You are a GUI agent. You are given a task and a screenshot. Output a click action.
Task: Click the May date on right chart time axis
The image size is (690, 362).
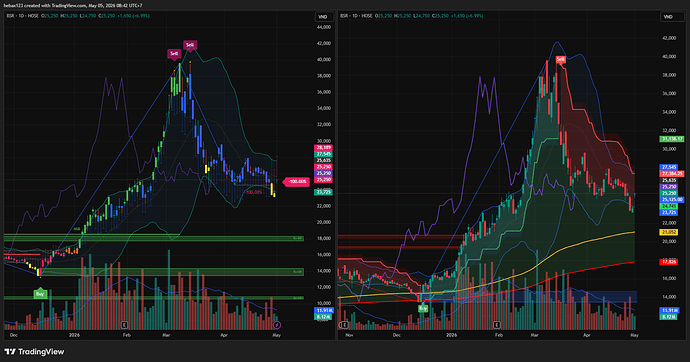pyautogui.click(x=634, y=335)
